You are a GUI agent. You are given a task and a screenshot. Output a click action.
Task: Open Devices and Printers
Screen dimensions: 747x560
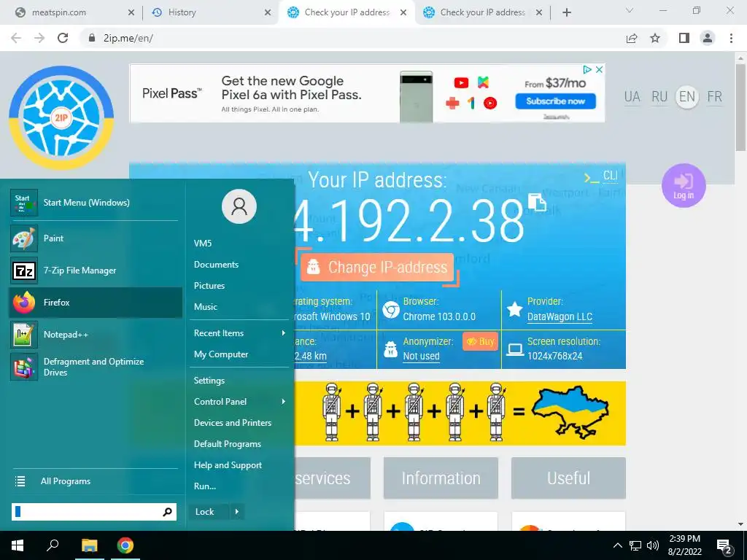(233, 423)
